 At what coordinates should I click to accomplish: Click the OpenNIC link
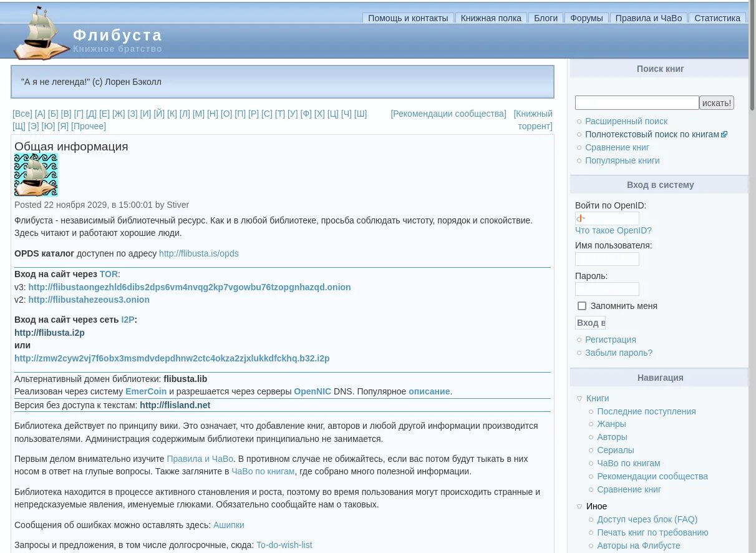click(x=313, y=391)
